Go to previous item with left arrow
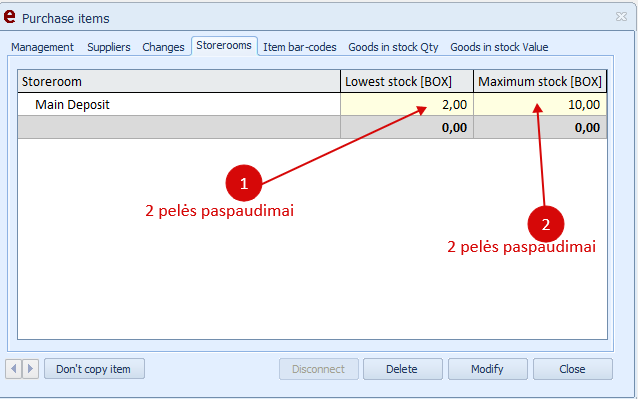The width and height of the screenshot is (638, 399). coord(14,369)
